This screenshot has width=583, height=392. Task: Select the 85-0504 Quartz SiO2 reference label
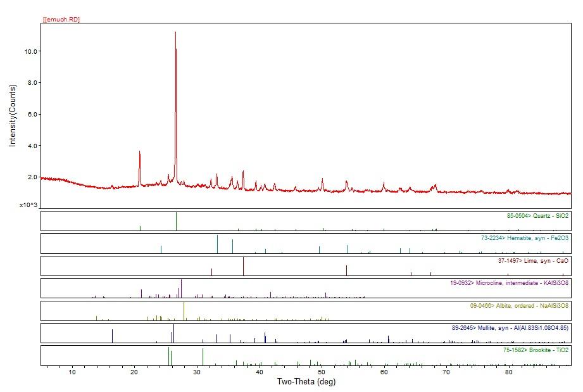537,216
